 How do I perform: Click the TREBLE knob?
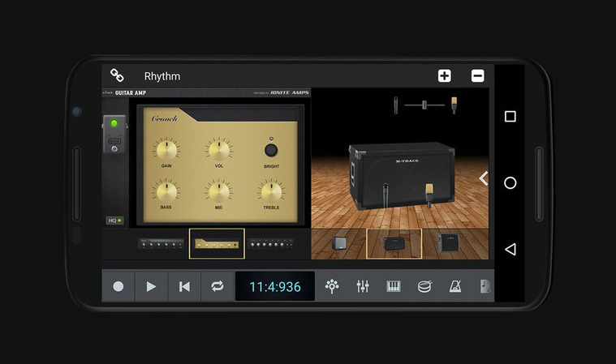(271, 191)
